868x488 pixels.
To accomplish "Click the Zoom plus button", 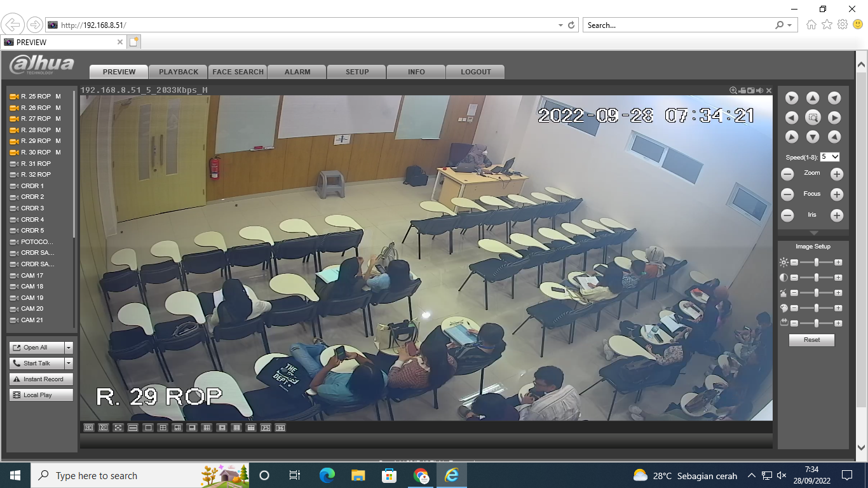I will coord(837,174).
